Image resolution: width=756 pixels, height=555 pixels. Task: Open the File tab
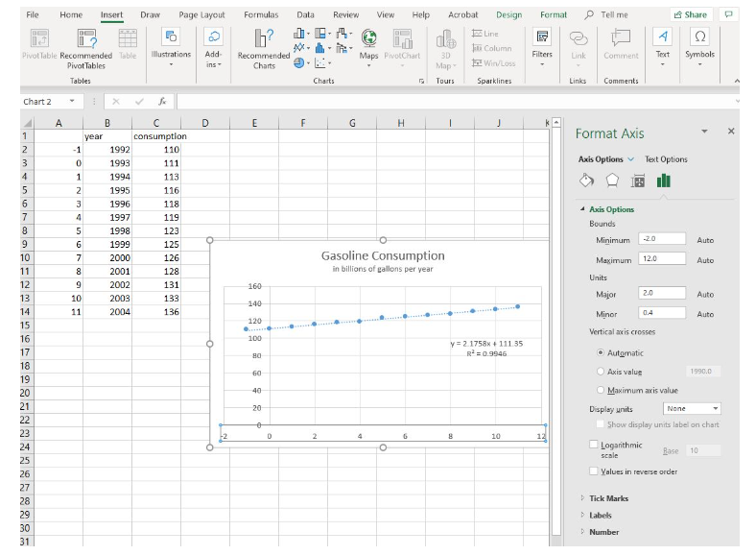pos(33,14)
